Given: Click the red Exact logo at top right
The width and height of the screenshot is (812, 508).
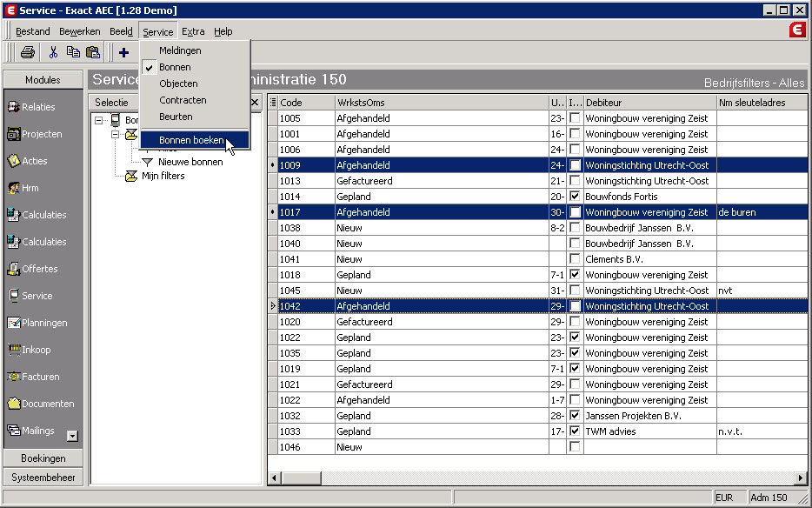Looking at the screenshot, I should click(x=797, y=30).
